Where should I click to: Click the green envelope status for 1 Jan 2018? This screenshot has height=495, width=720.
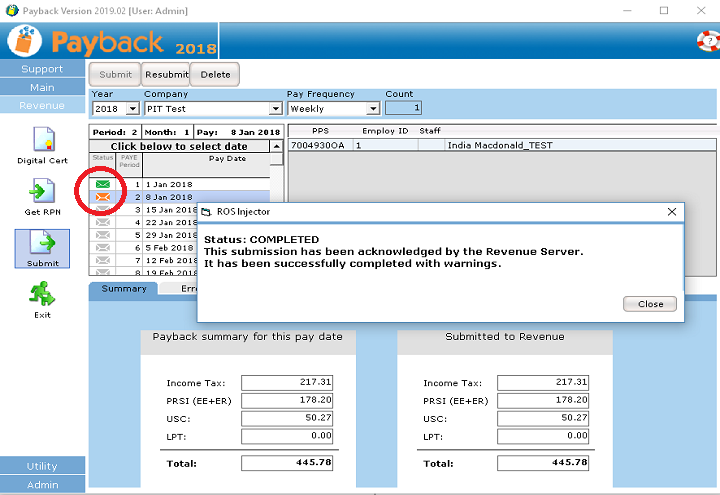coord(102,184)
